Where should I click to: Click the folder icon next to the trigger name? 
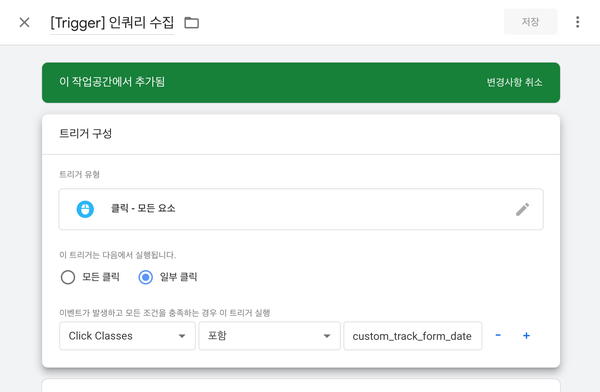pos(191,23)
